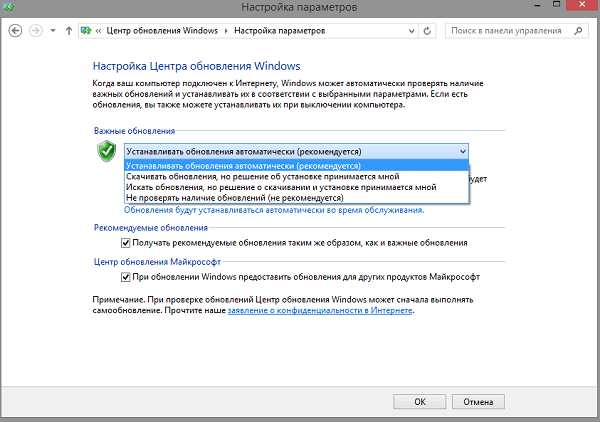Click the 'Центр обновления Майкрософт' section label
This screenshot has height=422, width=600.
click(157, 262)
